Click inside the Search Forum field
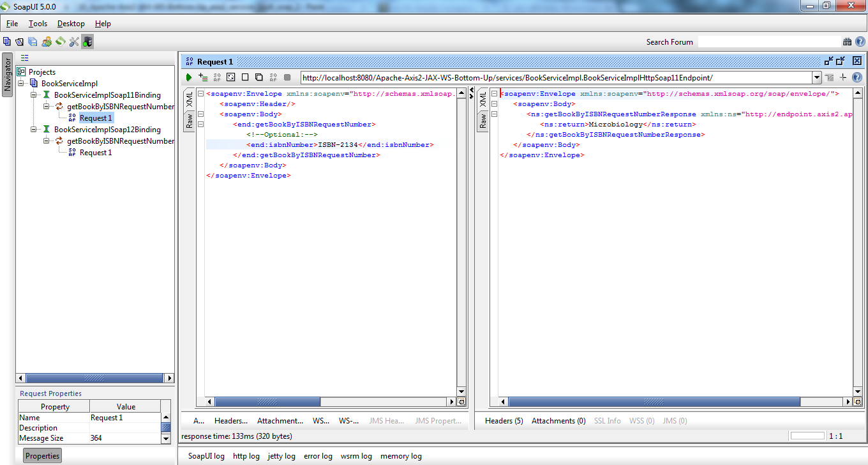Screen dimensions: 868x465 pos(766,42)
